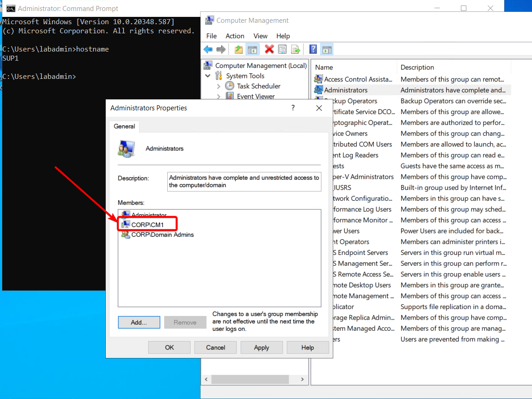Click the Remove button

click(x=185, y=322)
